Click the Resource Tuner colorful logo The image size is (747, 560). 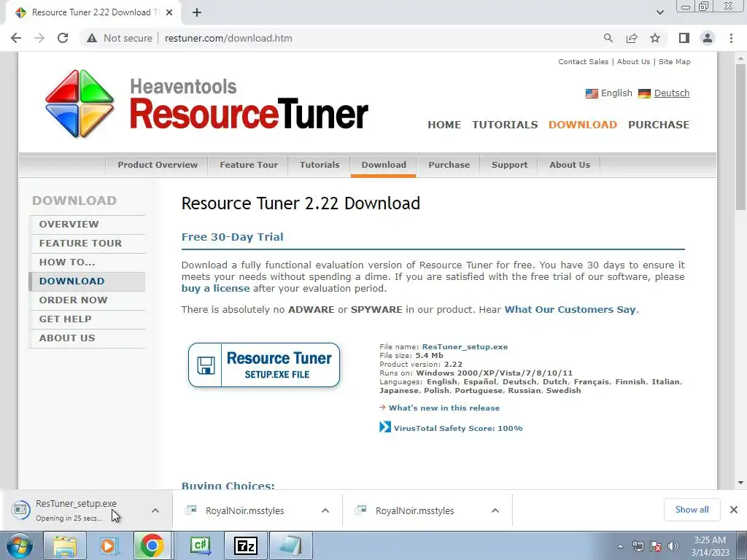click(x=80, y=104)
